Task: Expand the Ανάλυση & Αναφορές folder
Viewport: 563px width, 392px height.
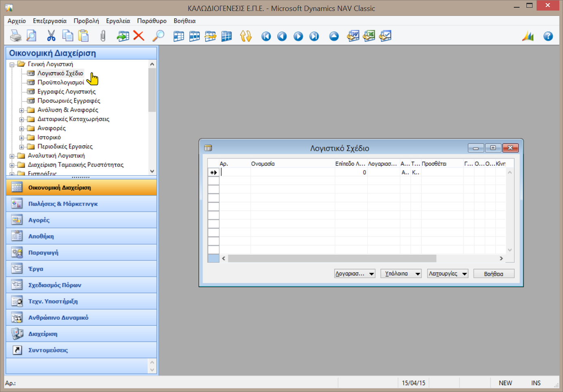Action: [x=22, y=110]
